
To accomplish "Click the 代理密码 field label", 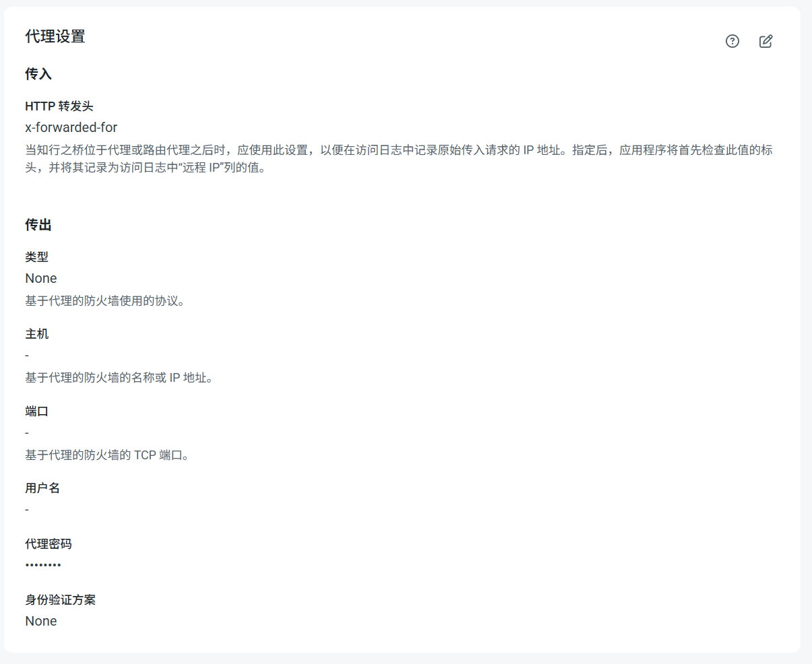I will pyautogui.click(x=49, y=544).
